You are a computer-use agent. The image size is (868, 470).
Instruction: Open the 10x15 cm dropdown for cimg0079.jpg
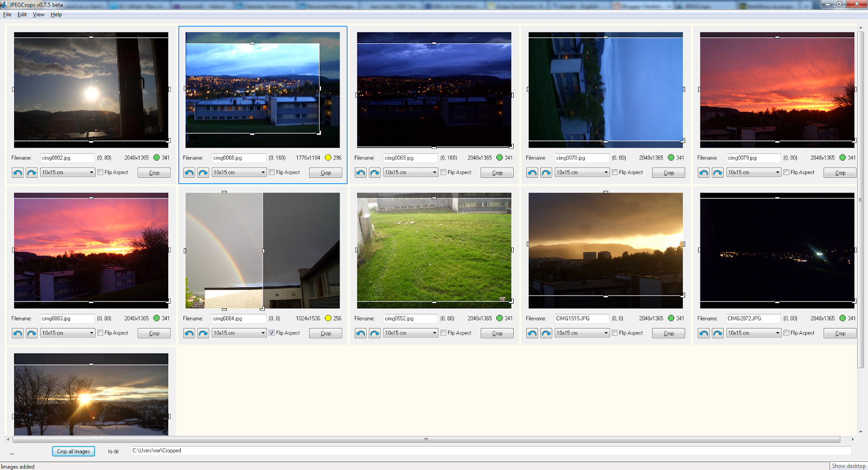[x=754, y=172]
